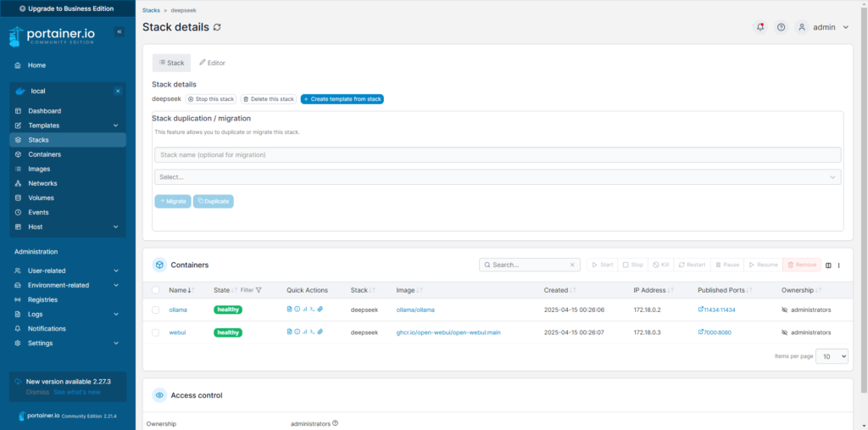Click the Access control eye icon
Image resolution: width=868 pixels, height=430 pixels.
(x=159, y=395)
